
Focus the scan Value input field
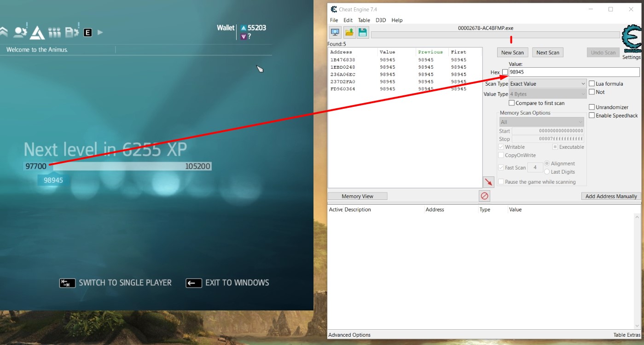574,72
